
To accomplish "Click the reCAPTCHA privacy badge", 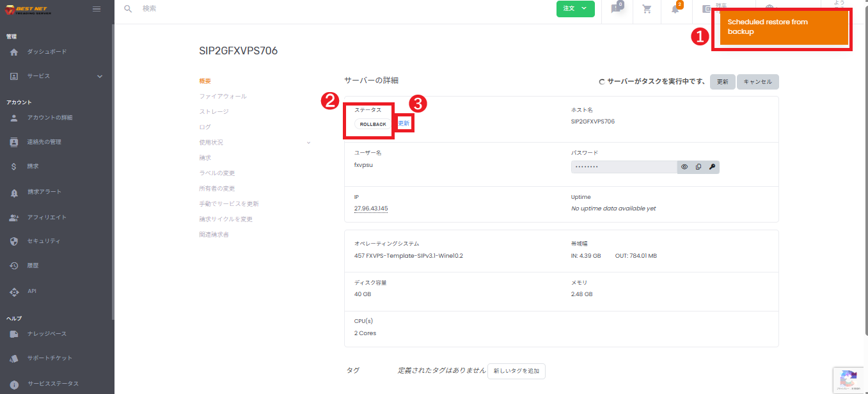I will click(x=849, y=379).
